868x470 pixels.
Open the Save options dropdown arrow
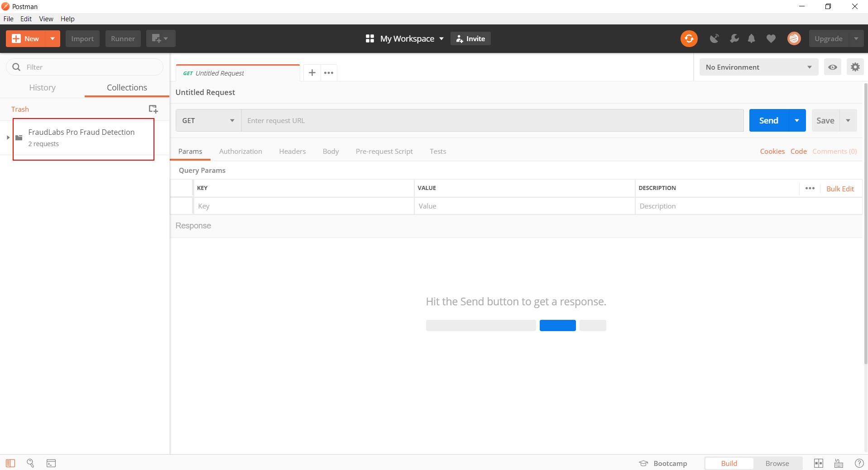click(848, 120)
